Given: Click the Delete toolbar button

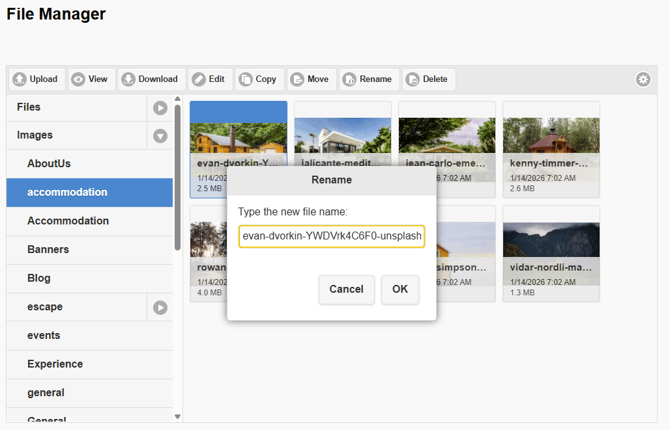Looking at the screenshot, I should tap(429, 79).
